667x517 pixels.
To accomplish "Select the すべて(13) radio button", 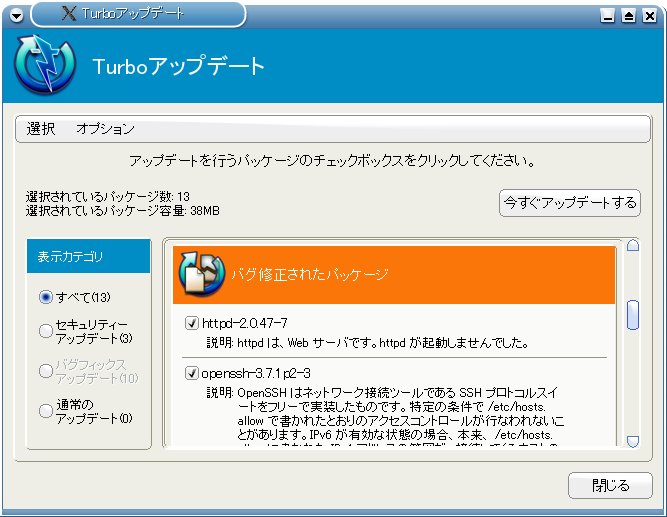I will point(46,297).
